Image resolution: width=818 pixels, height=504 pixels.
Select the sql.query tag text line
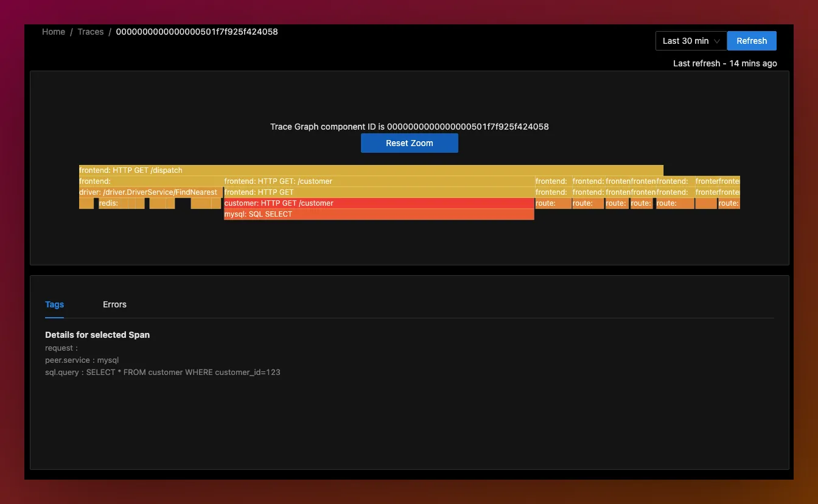coord(163,372)
